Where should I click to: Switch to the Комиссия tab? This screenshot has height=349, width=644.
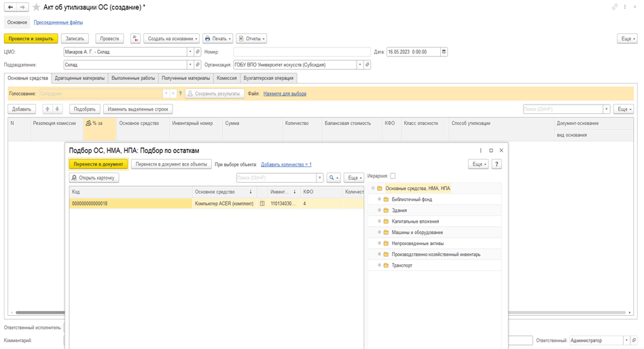point(227,78)
